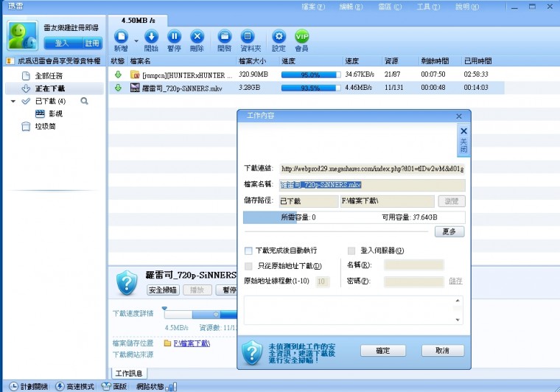Click the 新增 (New task) toolbar icon

click(x=121, y=36)
